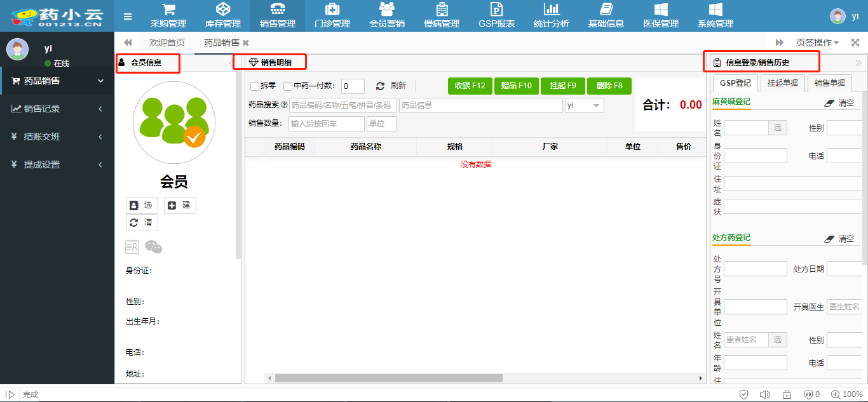Screen dimensions: 868x402
Task: Collapse the 信息登录/销售历史 panel
Action: [858, 63]
